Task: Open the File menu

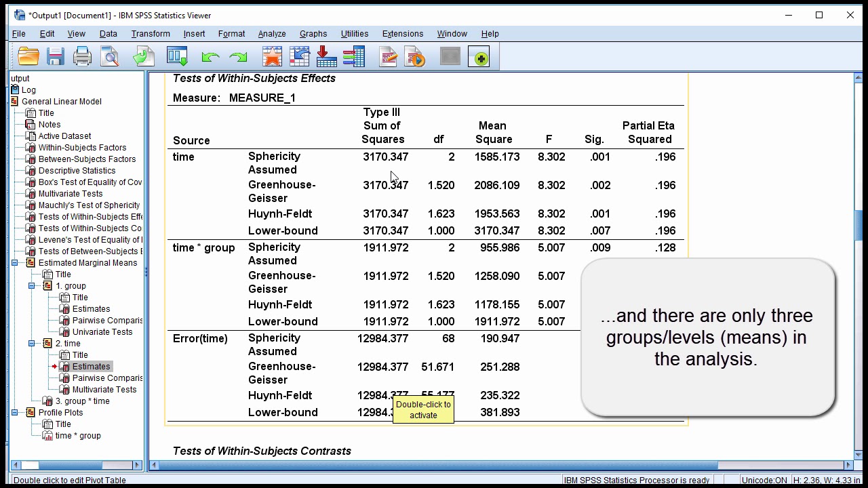Action: click(19, 33)
